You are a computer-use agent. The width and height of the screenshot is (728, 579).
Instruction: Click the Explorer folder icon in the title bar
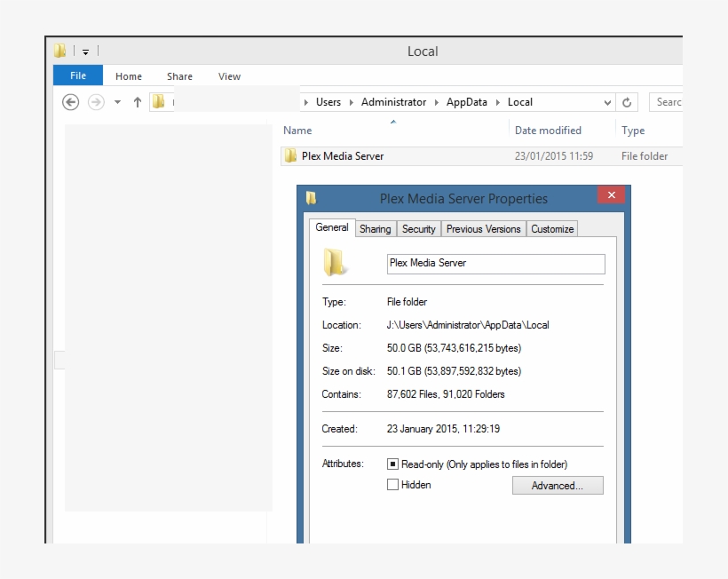59,51
